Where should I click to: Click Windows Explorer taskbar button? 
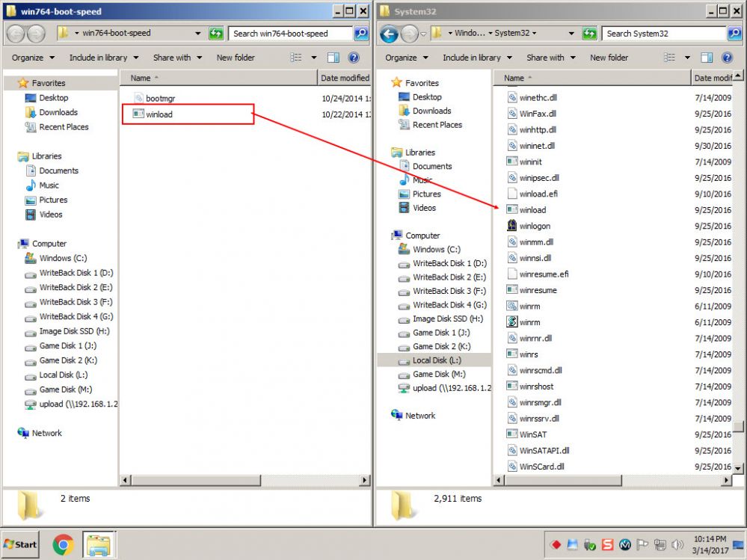pos(99,545)
